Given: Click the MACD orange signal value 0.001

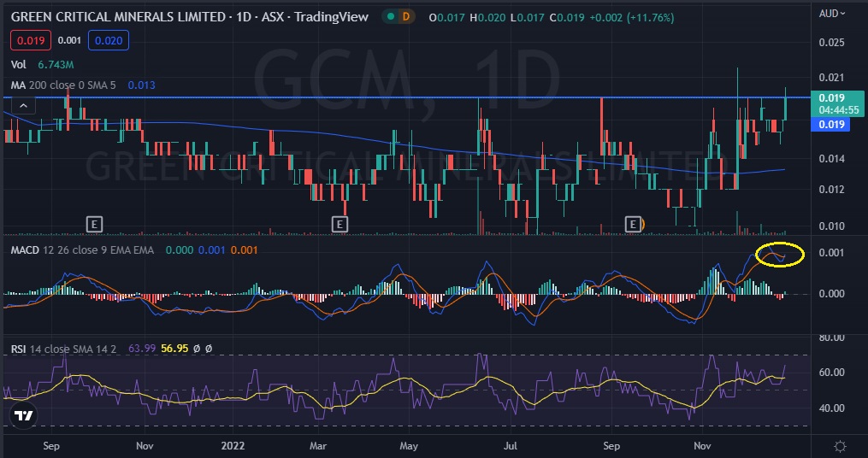Looking at the screenshot, I should pyautogui.click(x=244, y=250).
